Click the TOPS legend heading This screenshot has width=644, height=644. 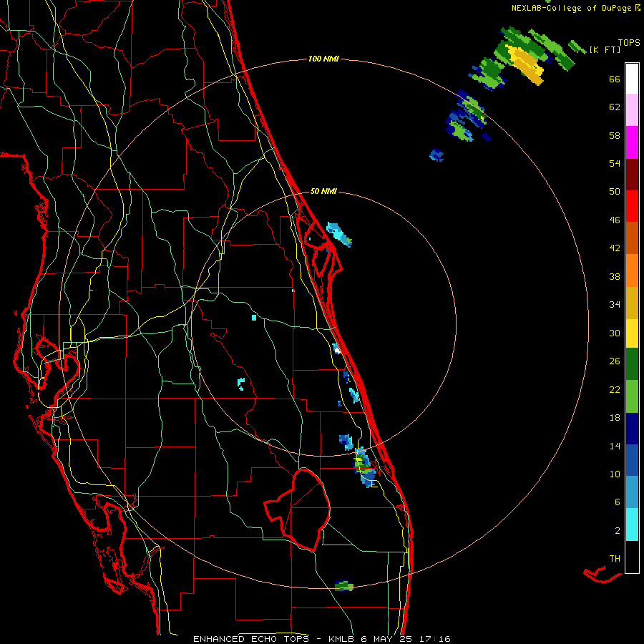click(x=629, y=43)
